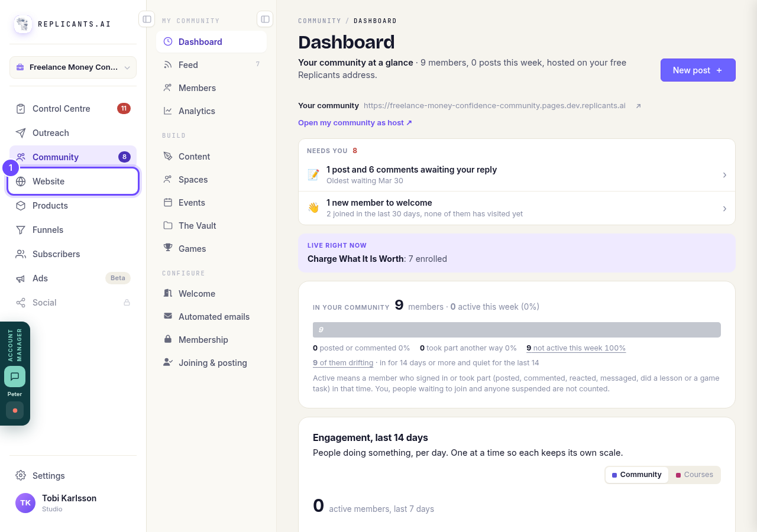
Task: Open The Vault folder icon
Action: [168, 225]
